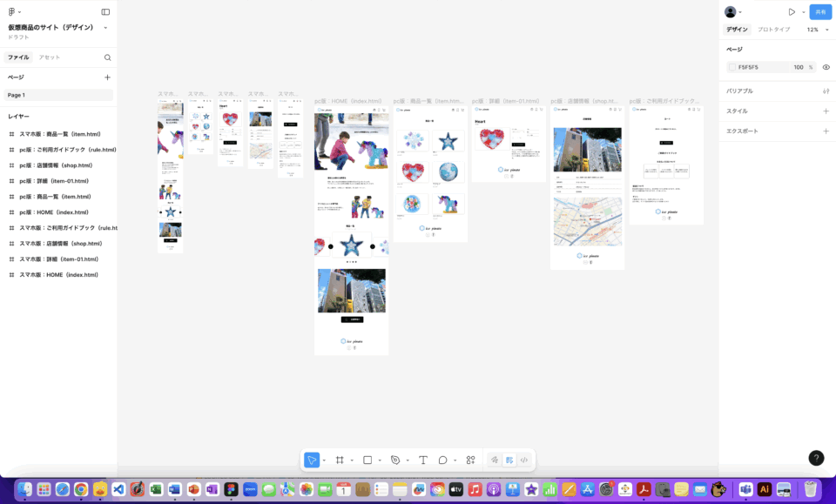Viewport: 836px width, 504px height.
Task: Switch to the プロトタイプ tab
Action: click(x=773, y=30)
